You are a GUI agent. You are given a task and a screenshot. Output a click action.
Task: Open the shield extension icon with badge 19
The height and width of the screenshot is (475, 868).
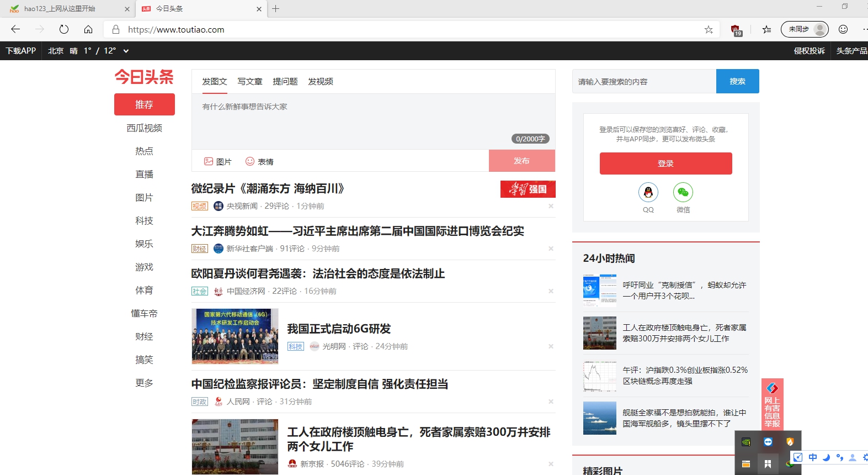click(x=736, y=30)
